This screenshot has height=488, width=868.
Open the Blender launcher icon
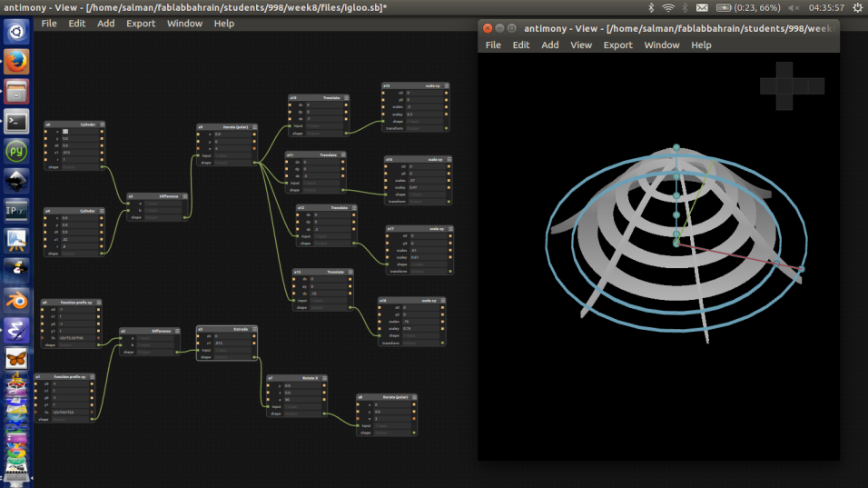pos(16,301)
